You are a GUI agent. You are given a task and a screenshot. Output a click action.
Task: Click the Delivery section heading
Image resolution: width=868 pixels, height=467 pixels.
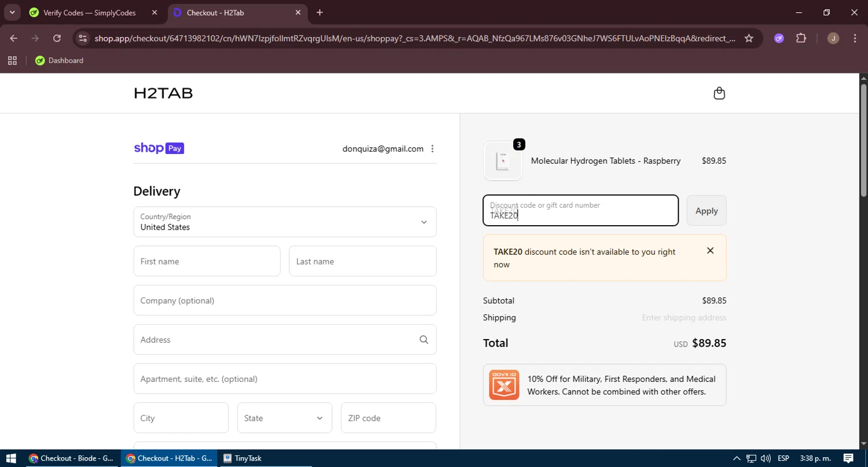[157, 191]
